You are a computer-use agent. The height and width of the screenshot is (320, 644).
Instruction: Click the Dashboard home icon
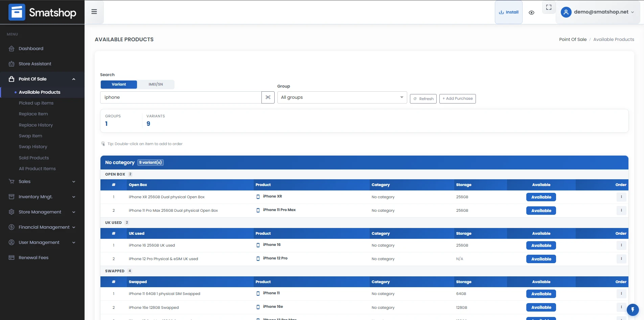tap(11, 49)
